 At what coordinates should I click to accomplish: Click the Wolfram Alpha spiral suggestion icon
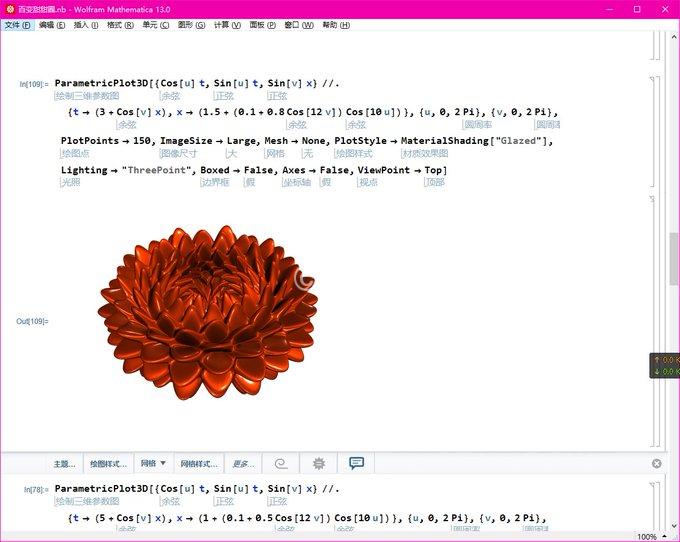(281, 464)
